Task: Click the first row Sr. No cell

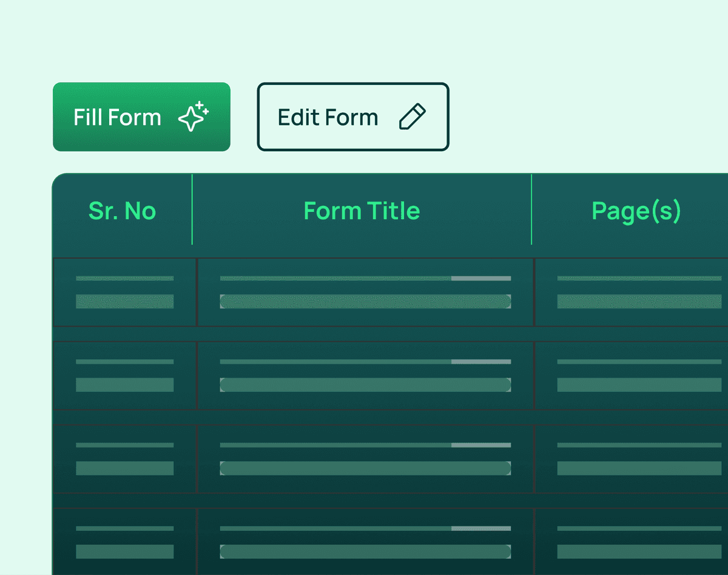Action: tap(125, 292)
